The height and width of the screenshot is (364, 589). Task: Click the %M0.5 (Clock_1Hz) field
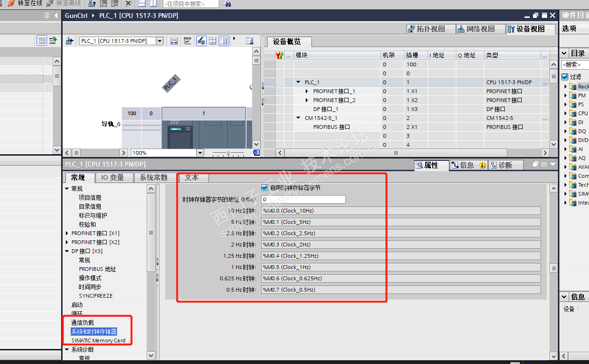click(401, 267)
